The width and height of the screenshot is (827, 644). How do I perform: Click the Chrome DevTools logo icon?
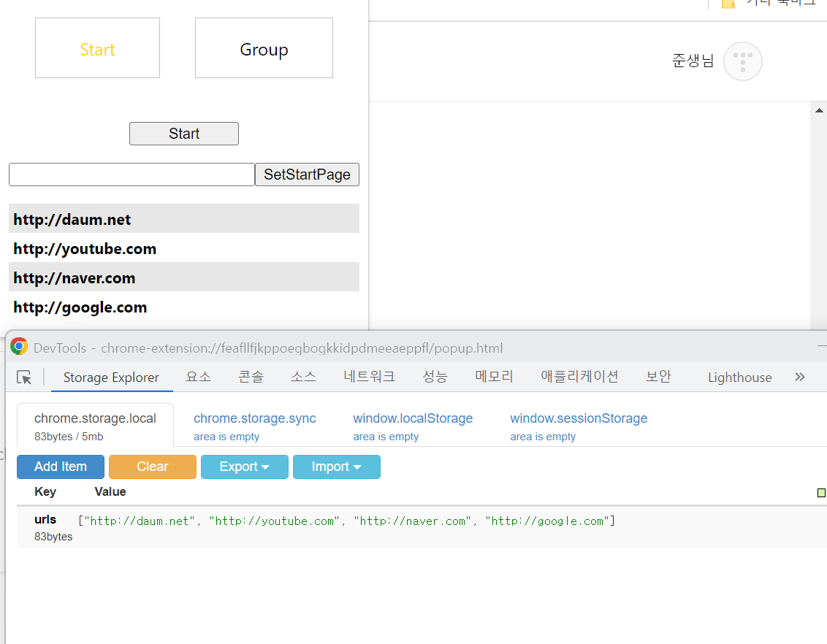coord(18,348)
